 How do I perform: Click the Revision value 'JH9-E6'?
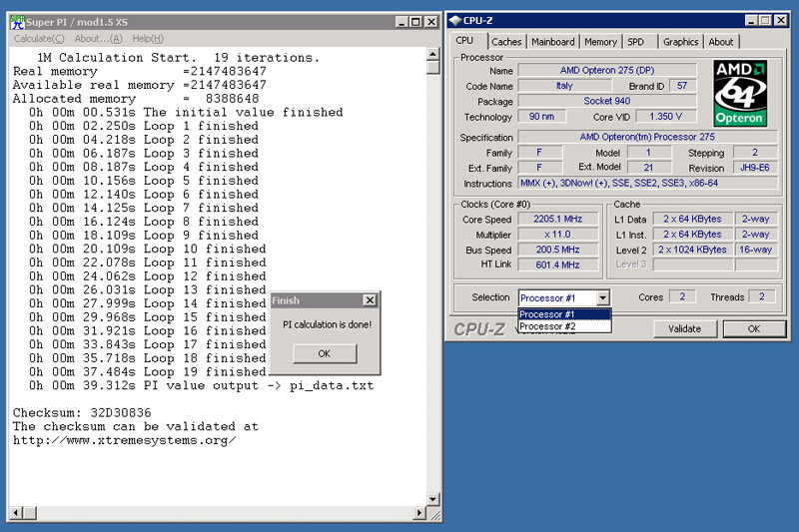(x=755, y=168)
